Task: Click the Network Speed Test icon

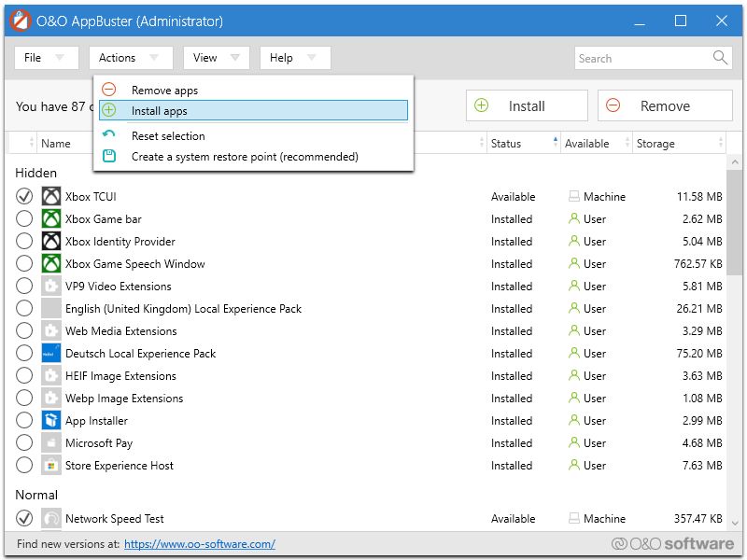Action: (x=51, y=519)
